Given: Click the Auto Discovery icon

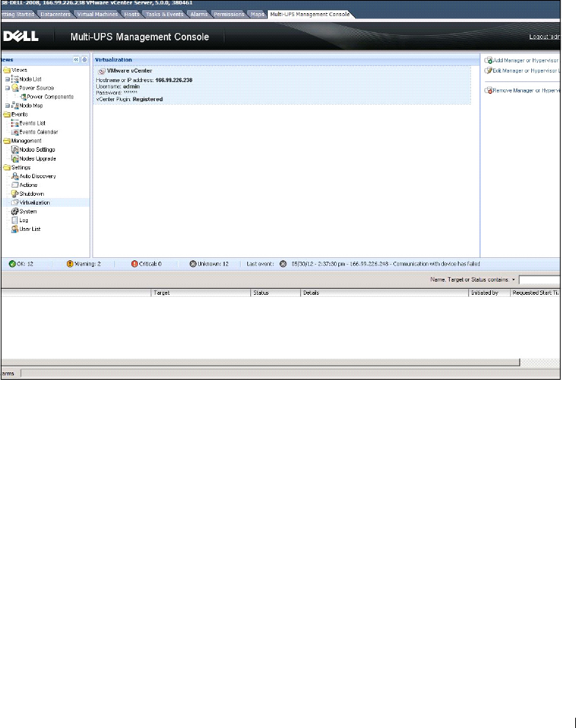Looking at the screenshot, I should click(x=15, y=176).
